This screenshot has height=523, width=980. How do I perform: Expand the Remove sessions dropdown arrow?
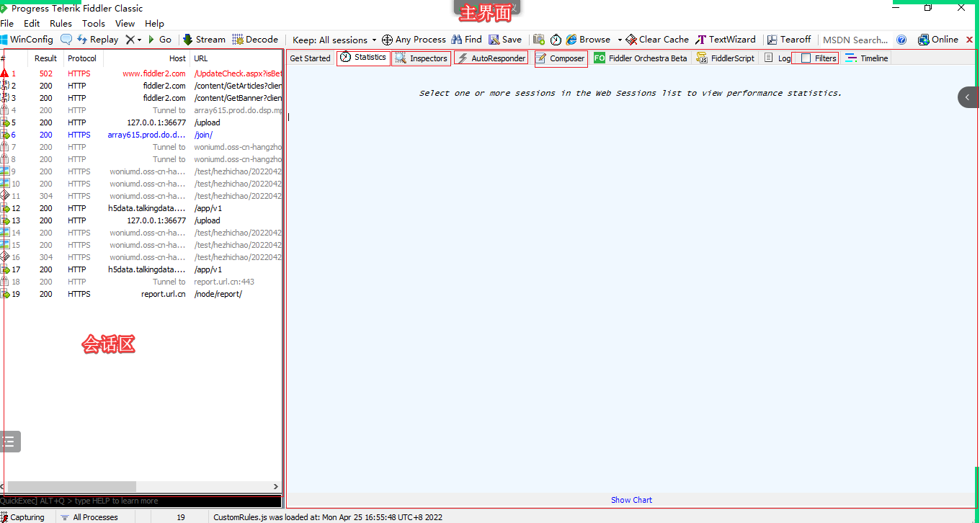[x=139, y=40]
